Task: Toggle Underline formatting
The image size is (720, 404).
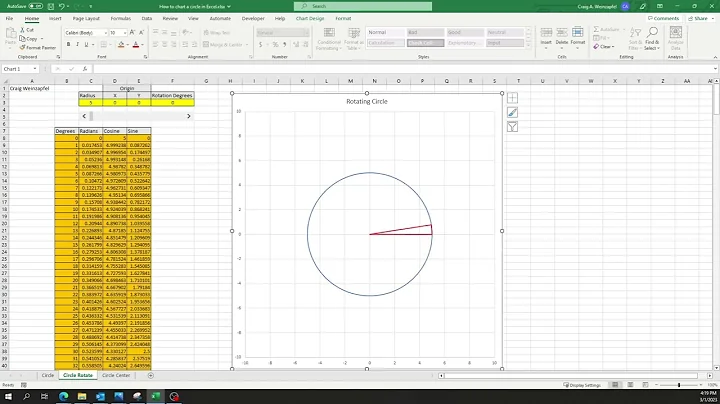Action: pos(86,45)
